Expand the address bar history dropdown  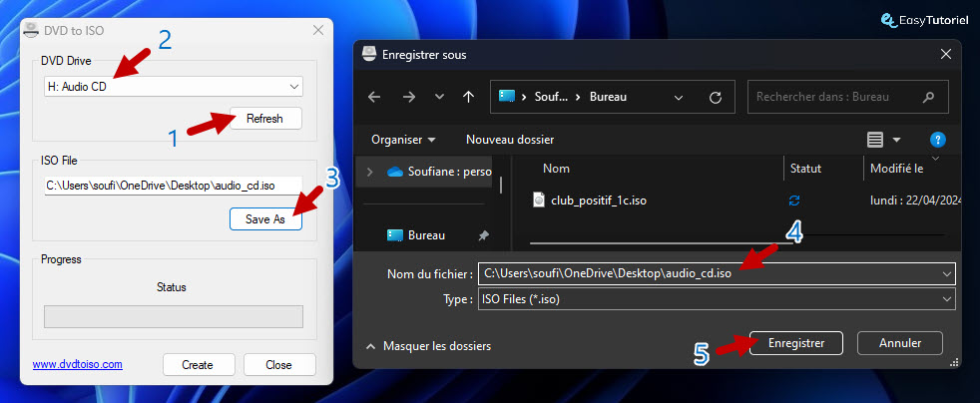click(679, 97)
